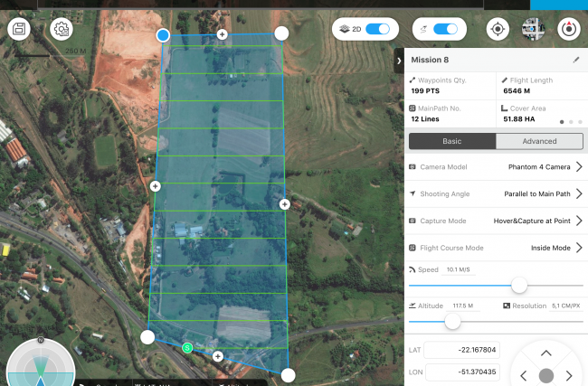Viewport: 588px width, 386px height.
Task: Select the bottom-right white polygon vertex
Action: coord(288,375)
